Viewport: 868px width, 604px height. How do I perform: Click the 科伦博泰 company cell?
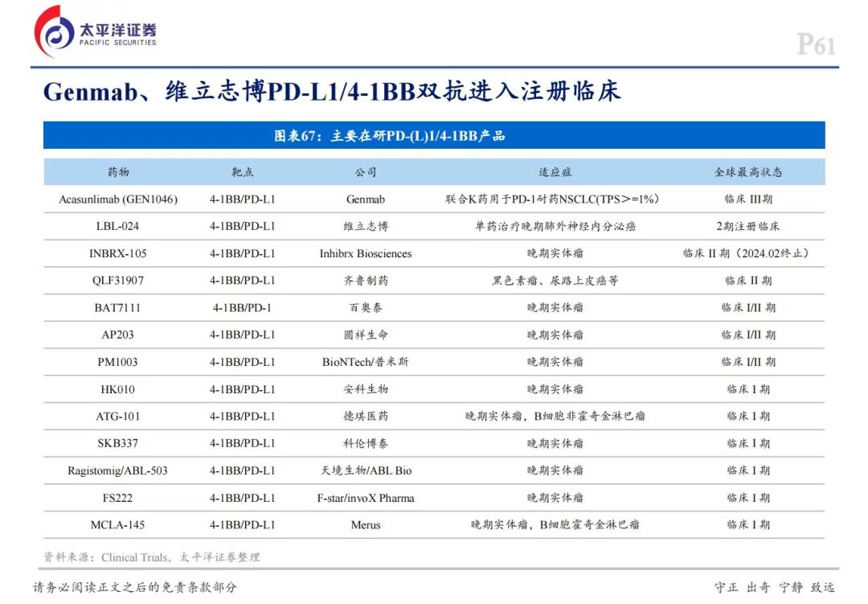[x=366, y=443]
